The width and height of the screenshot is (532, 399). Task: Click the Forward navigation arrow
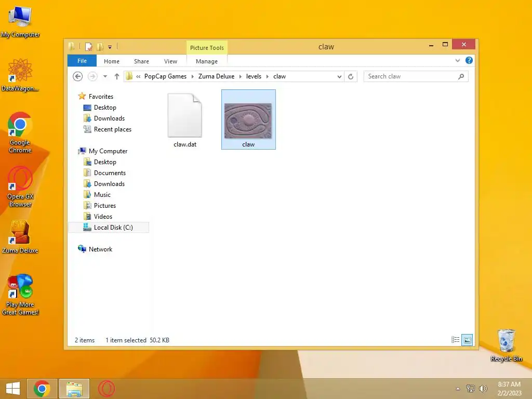(92, 76)
